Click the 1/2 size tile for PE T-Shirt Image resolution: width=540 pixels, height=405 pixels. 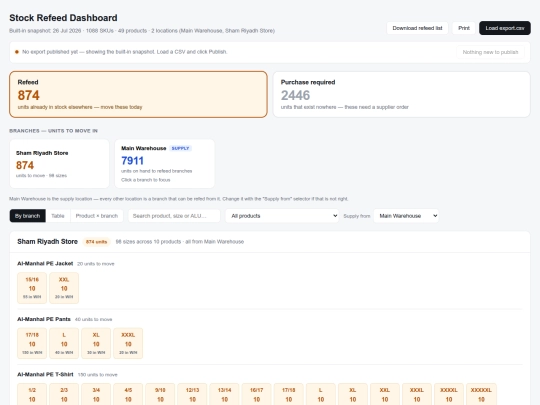tap(32, 395)
